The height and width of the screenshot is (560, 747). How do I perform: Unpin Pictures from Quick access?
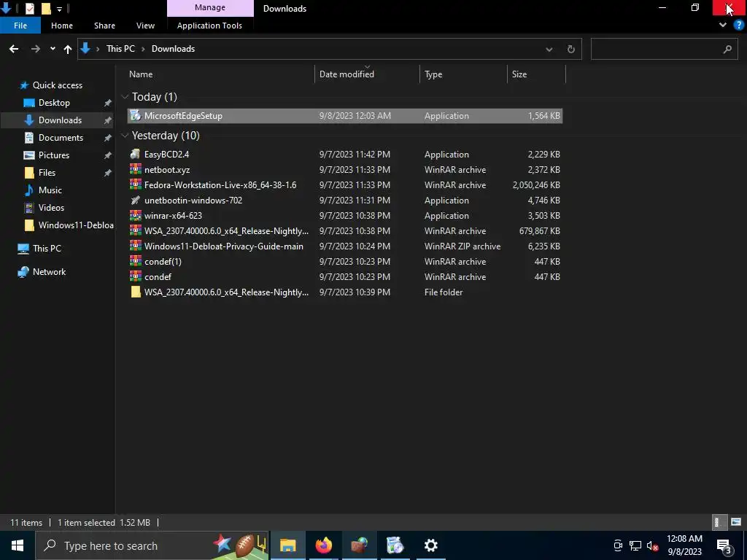click(x=108, y=155)
